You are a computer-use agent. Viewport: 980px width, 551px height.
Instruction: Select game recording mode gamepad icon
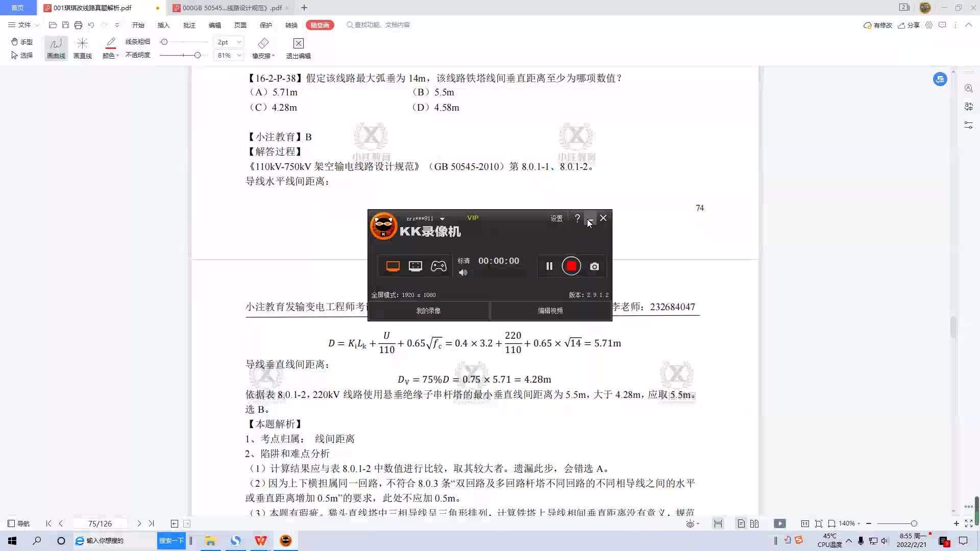point(438,266)
